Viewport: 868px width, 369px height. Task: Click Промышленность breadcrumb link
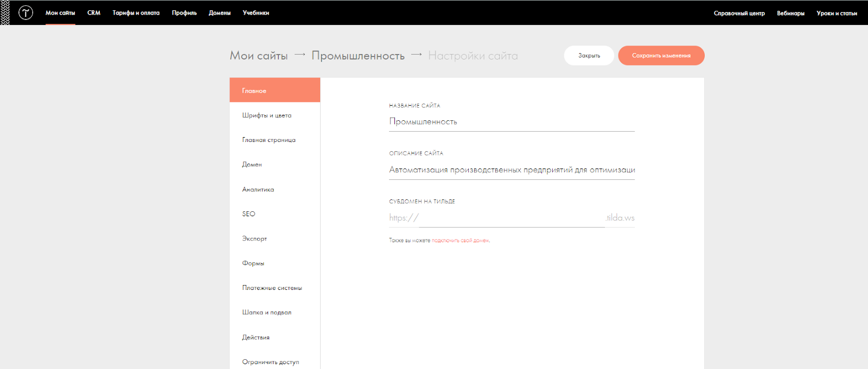[x=358, y=55]
